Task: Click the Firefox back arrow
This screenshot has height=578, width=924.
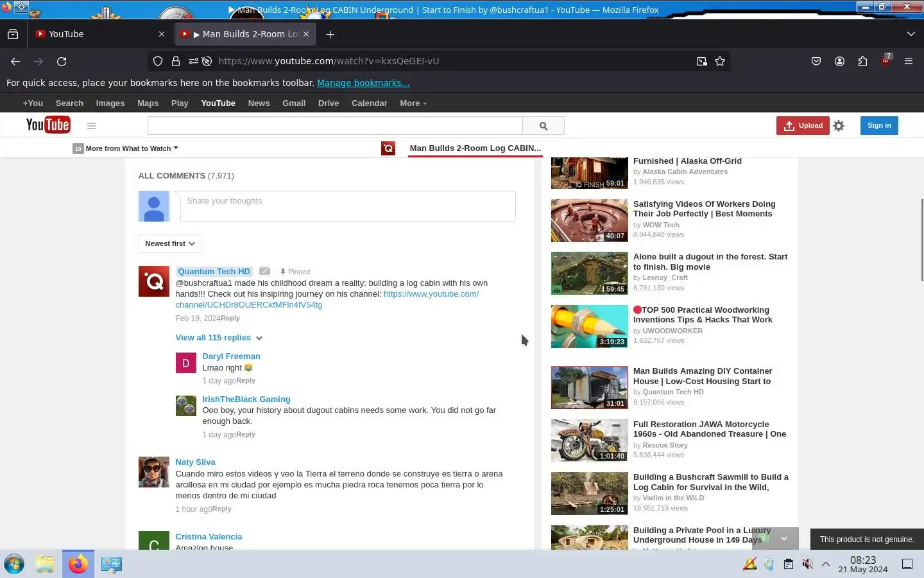Action: click(15, 61)
